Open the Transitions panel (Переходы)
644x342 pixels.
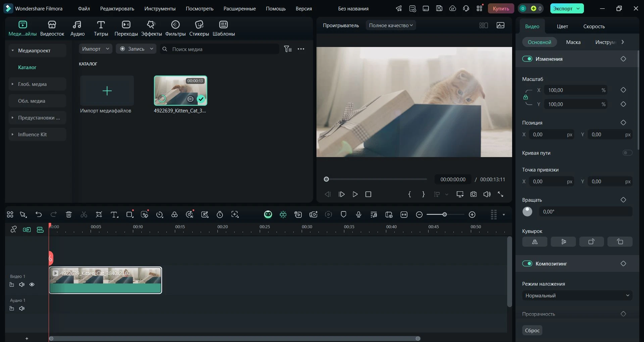click(x=126, y=28)
